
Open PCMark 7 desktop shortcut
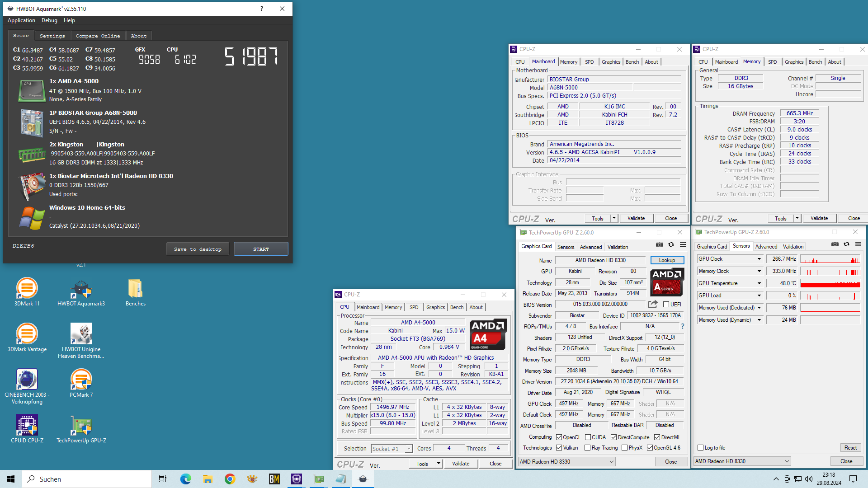81,383
